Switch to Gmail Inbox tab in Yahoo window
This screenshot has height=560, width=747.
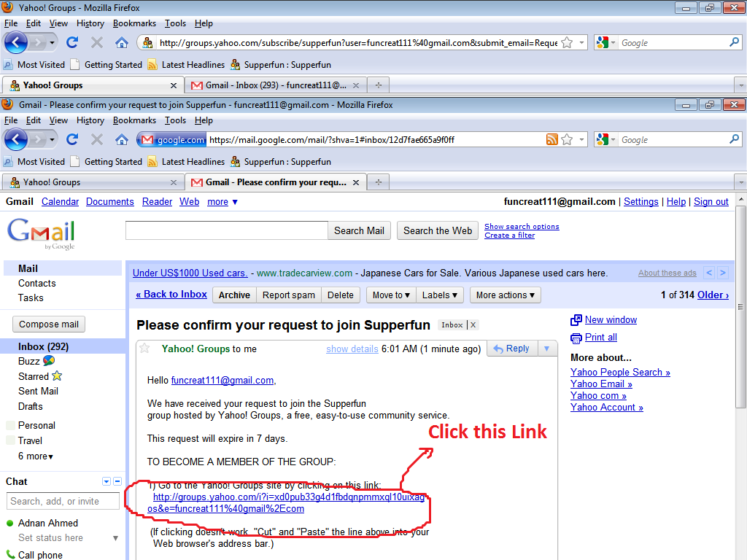coord(275,85)
